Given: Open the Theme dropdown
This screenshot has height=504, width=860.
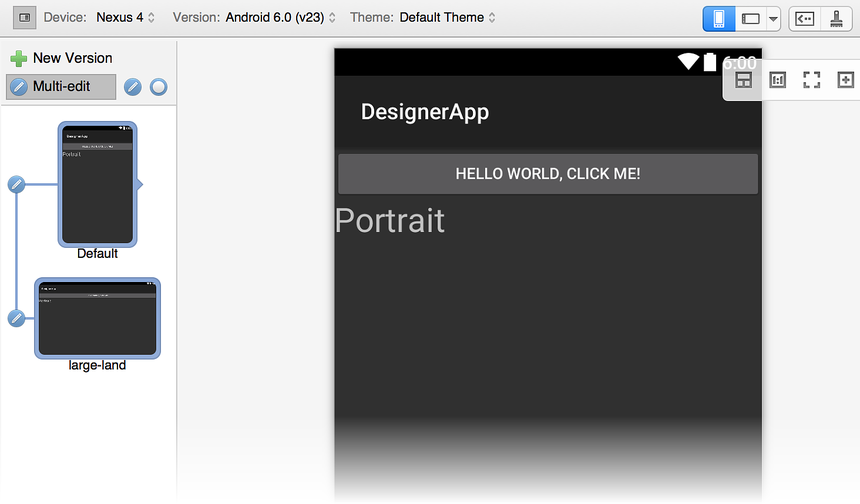Looking at the screenshot, I should tap(447, 18).
